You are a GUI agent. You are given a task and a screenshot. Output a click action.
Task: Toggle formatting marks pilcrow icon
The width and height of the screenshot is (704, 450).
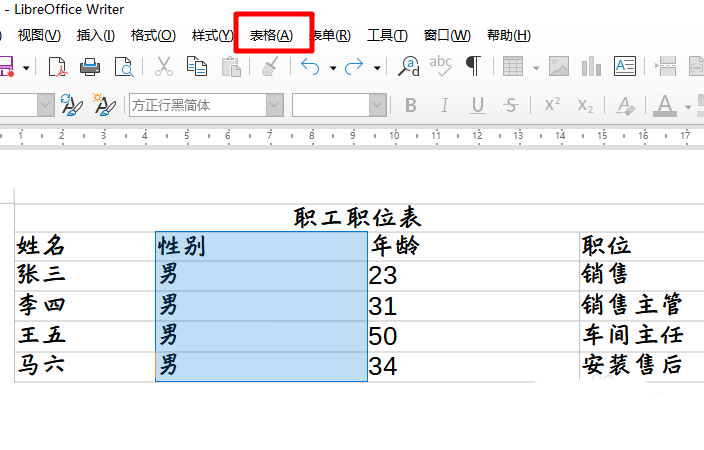(x=473, y=66)
